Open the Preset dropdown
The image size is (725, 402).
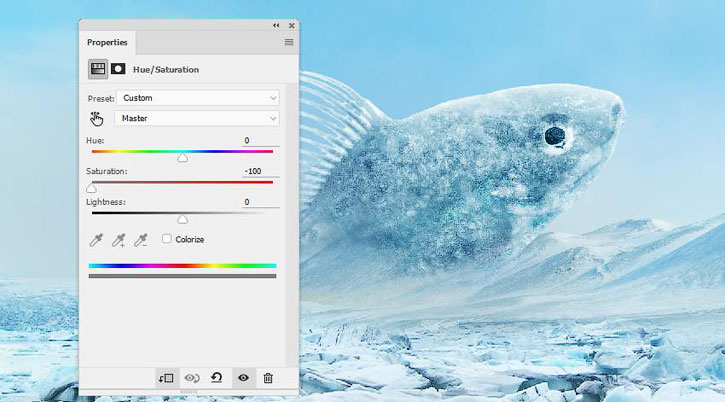(x=197, y=98)
